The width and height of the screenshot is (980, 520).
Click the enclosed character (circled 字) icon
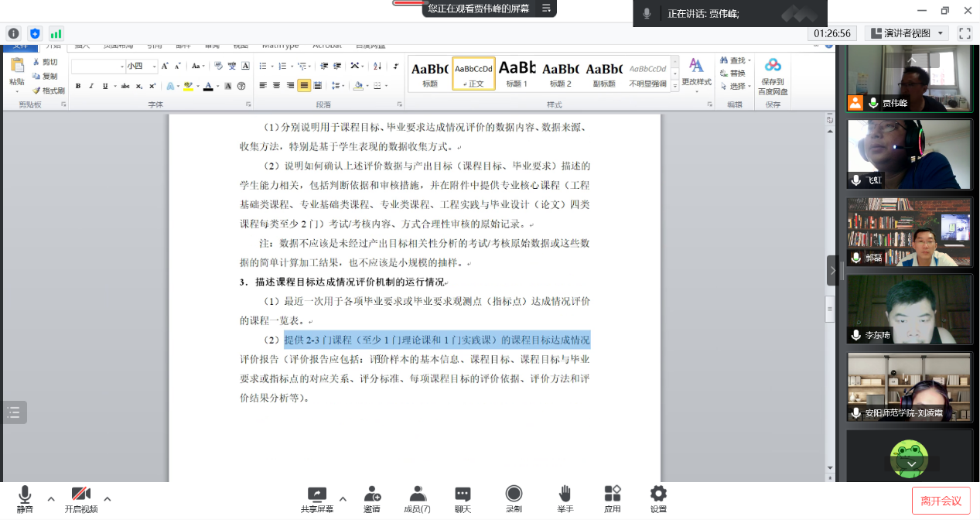pos(241,86)
